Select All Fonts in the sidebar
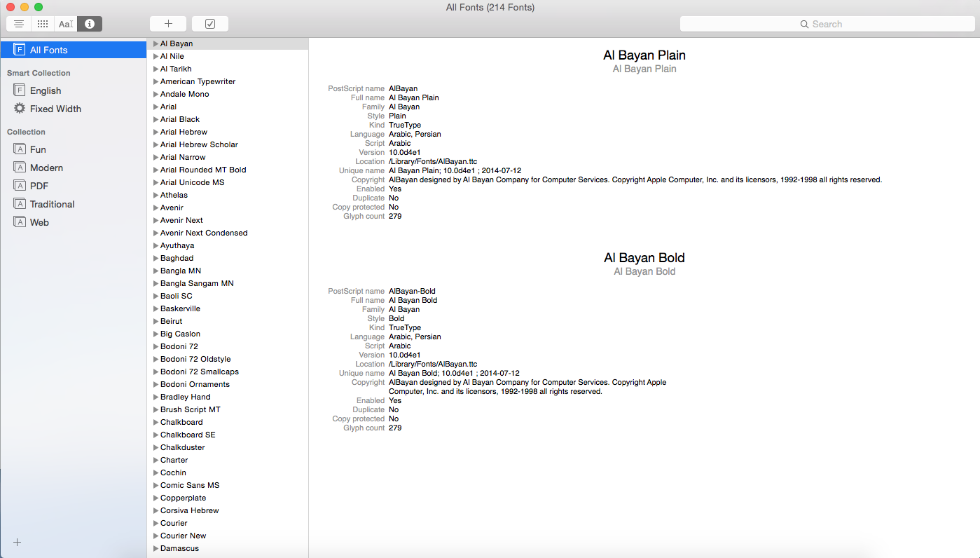Image resolution: width=980 pixels, height=558 pixels. 74,50
